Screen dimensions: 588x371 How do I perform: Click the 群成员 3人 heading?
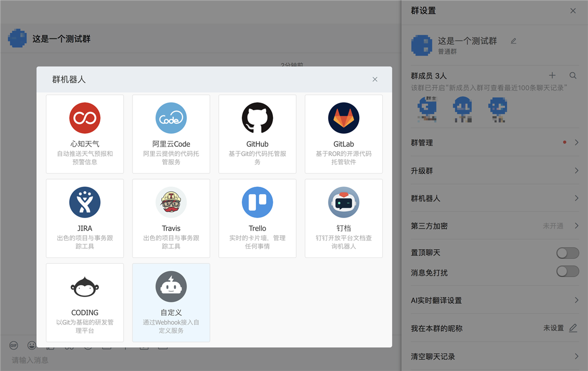428,76
